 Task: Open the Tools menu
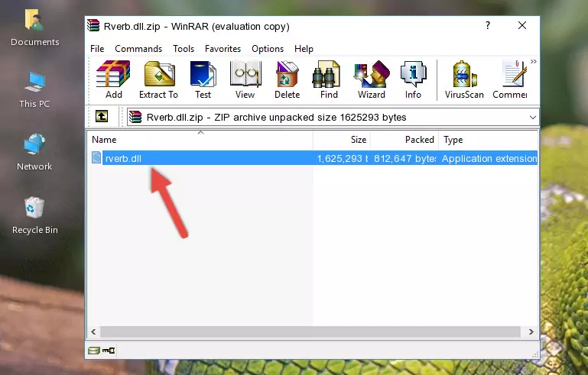(184, 49)
